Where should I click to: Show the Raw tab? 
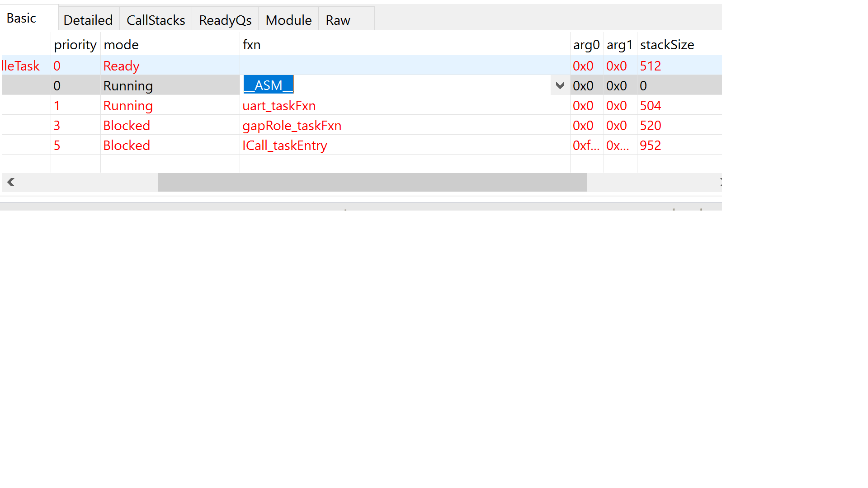point(338,20)
